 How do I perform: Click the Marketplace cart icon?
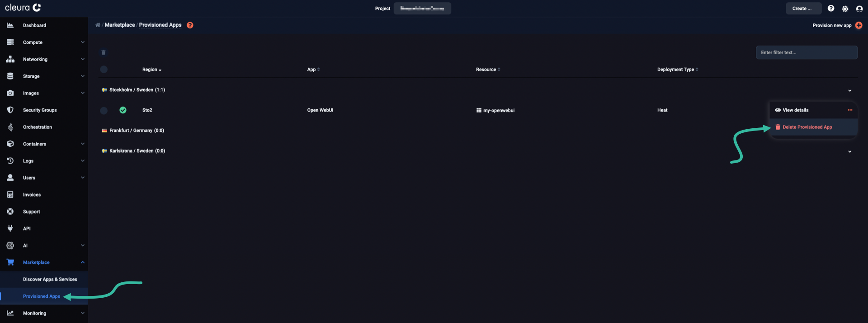tap(10, 262)
